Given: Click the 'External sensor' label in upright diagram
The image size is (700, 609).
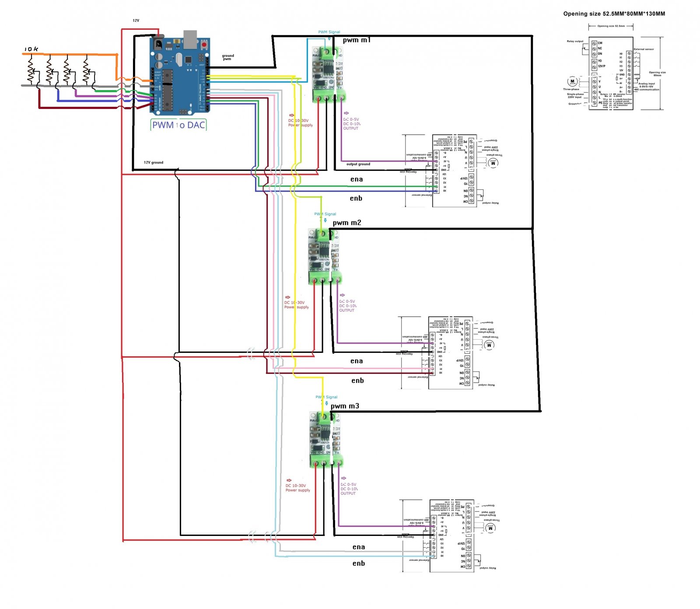Looking at the screenshot, I should 644,49.
